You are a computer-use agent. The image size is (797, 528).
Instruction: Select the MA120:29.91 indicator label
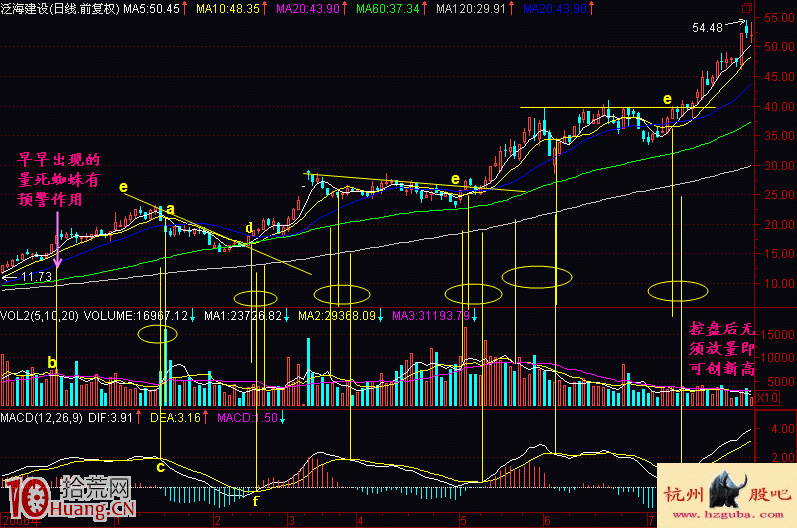pyautogui.click(x=471, y=9)
